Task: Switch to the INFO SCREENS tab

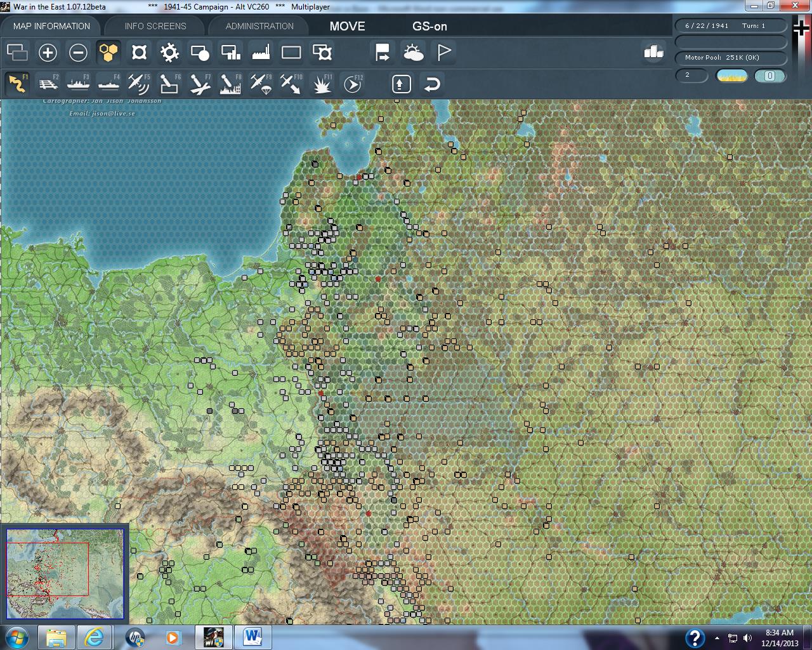Action: coord(155,26)
